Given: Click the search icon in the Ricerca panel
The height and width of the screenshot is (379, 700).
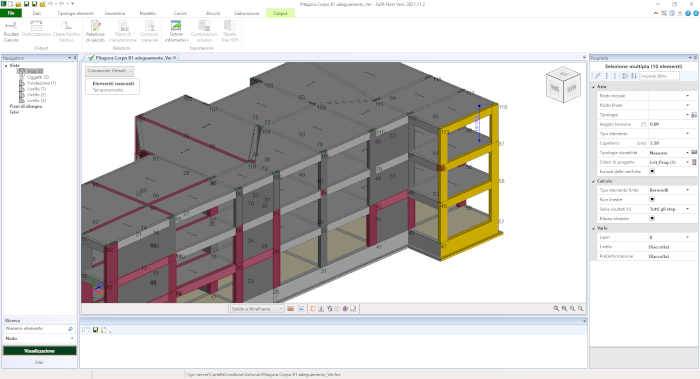Looking at the screenshot, I should click(70, 329).
